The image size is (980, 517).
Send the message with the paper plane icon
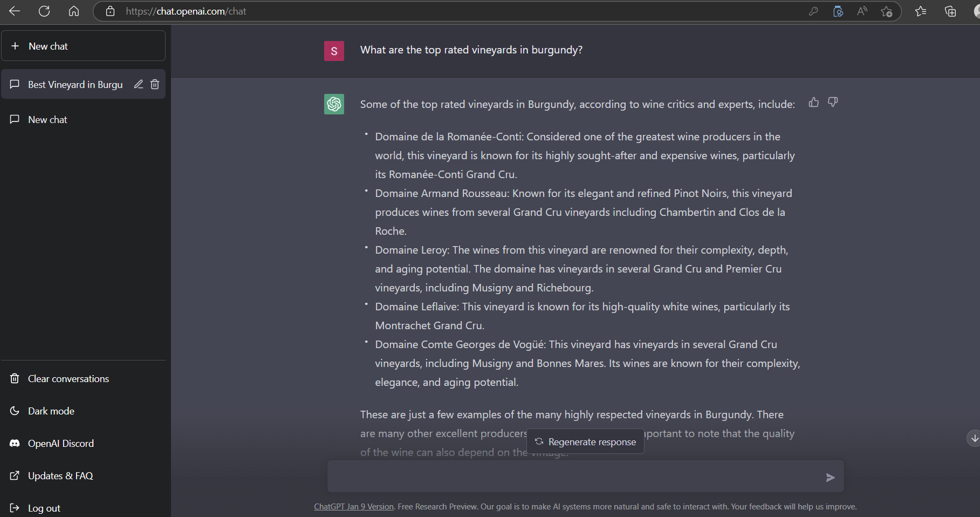[831, 477]
